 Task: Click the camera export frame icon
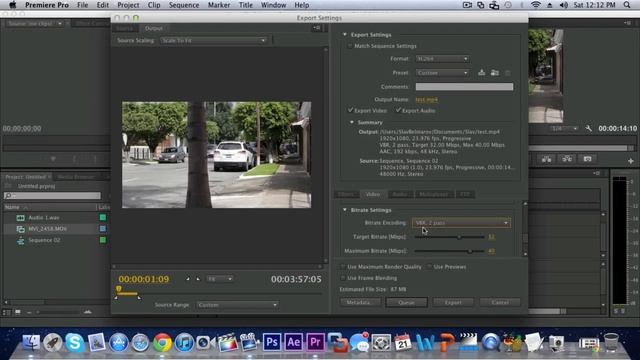(587, 159)
